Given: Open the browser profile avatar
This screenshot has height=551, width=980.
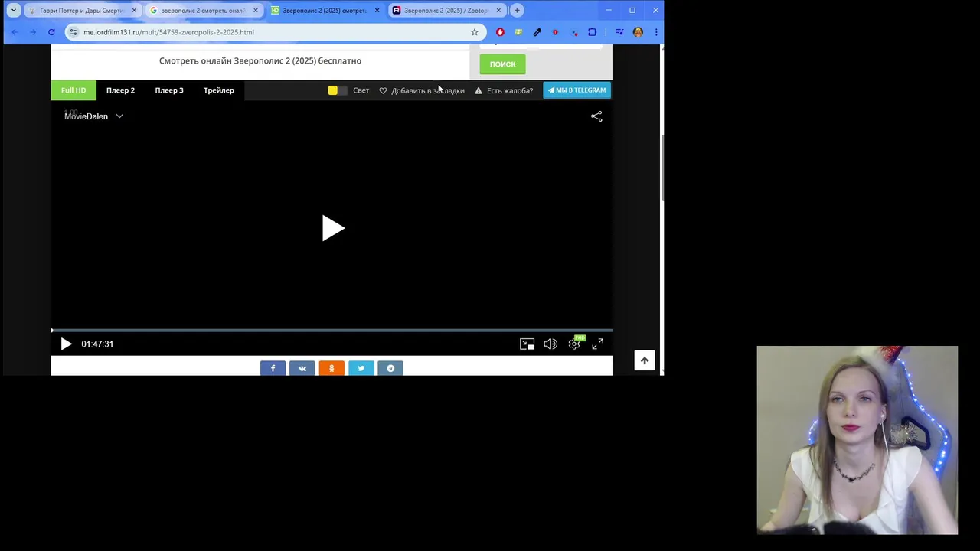Looking at the screenshot, I should point(638,32).
